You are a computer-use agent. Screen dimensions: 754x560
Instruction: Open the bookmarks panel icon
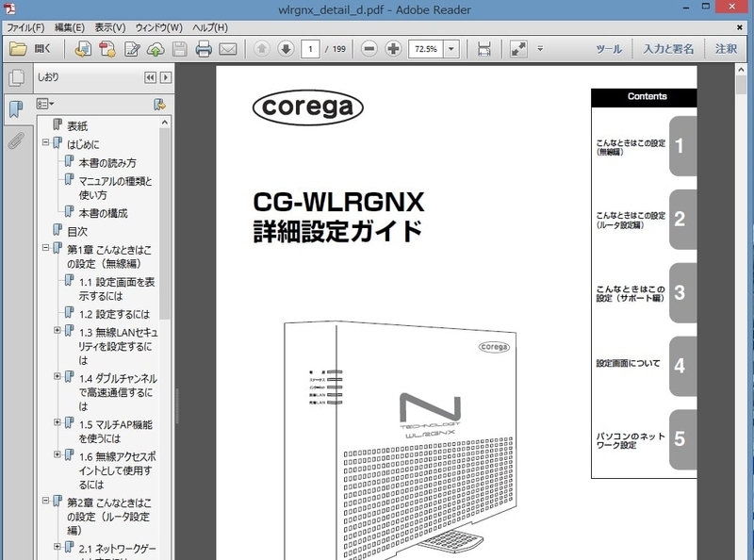click(16, 108)
